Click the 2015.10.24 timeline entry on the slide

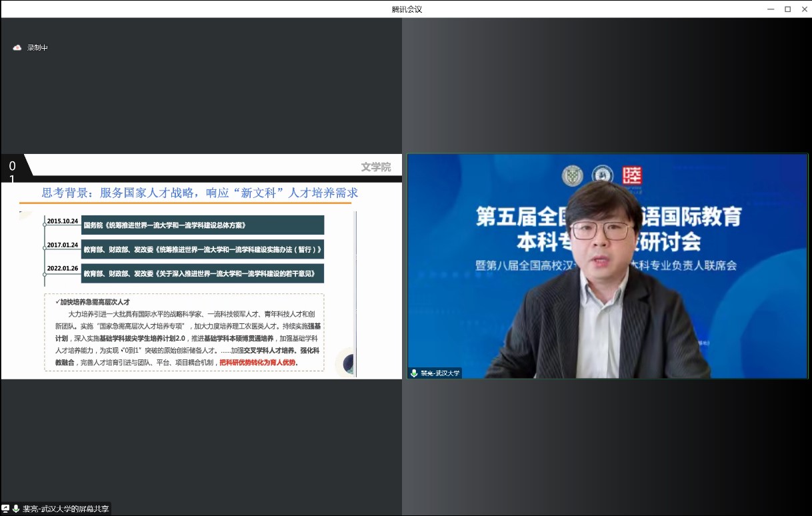coord(63,221)
